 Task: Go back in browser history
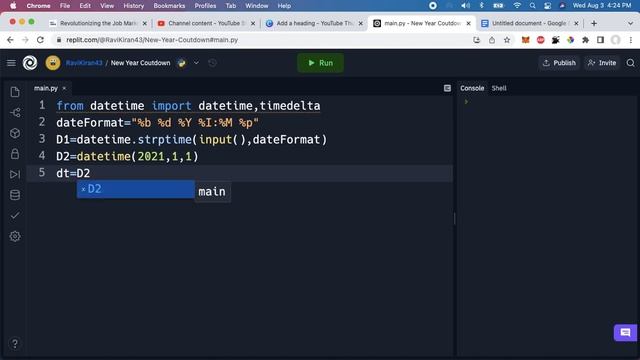(10, 40)
